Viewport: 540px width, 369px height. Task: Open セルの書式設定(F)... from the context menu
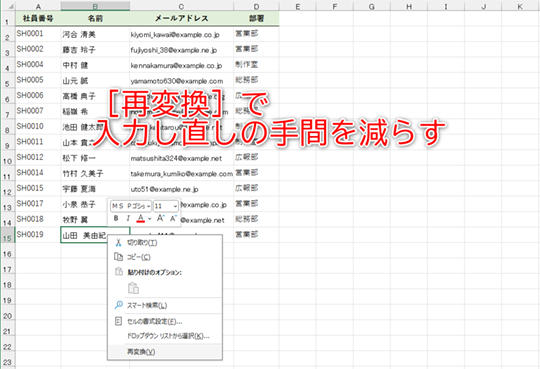pos(165,321)
